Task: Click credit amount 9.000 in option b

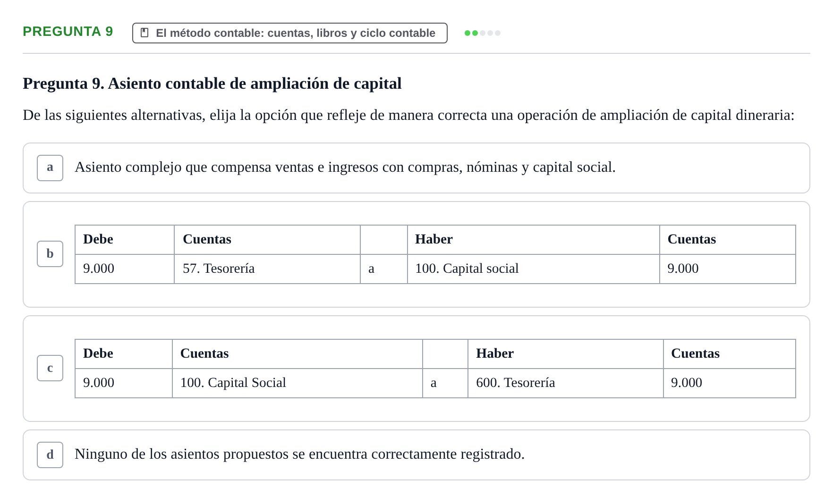Action: (x=728, y=269)
